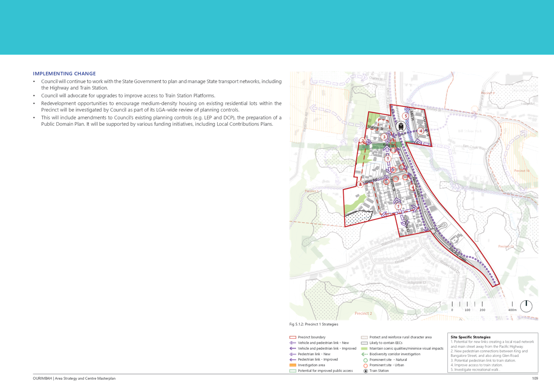Click the document title in the footer
The image size is (554, 392).
coord(74,379)
